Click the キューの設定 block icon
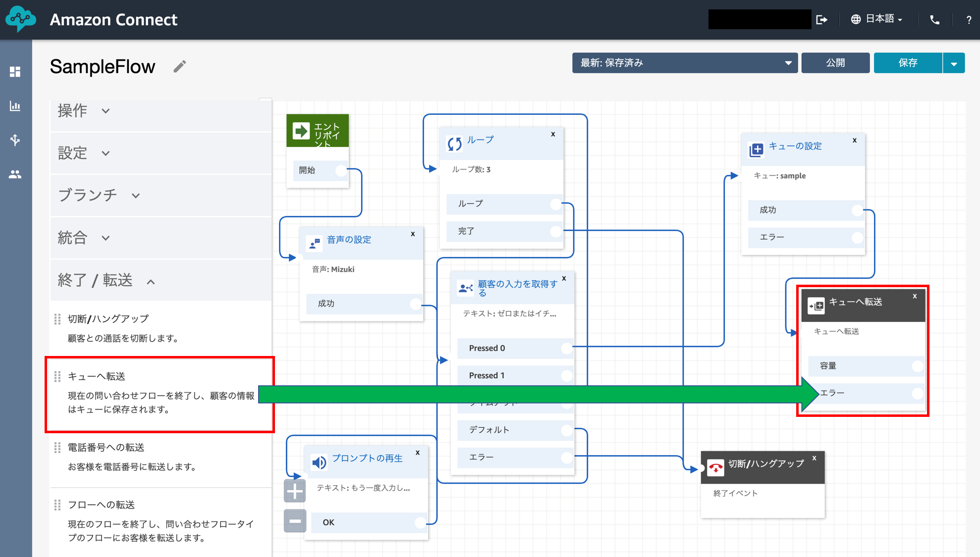 coord(756,150)
